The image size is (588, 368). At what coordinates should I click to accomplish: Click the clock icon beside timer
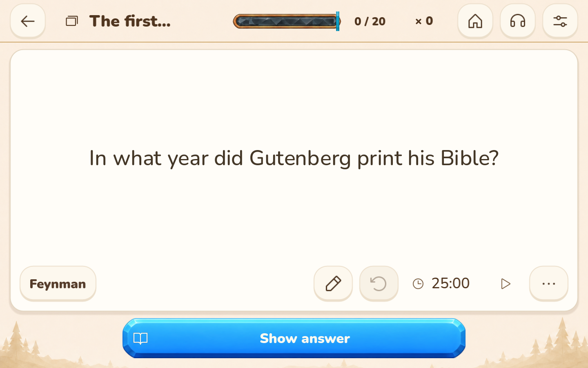pos(418,284)
